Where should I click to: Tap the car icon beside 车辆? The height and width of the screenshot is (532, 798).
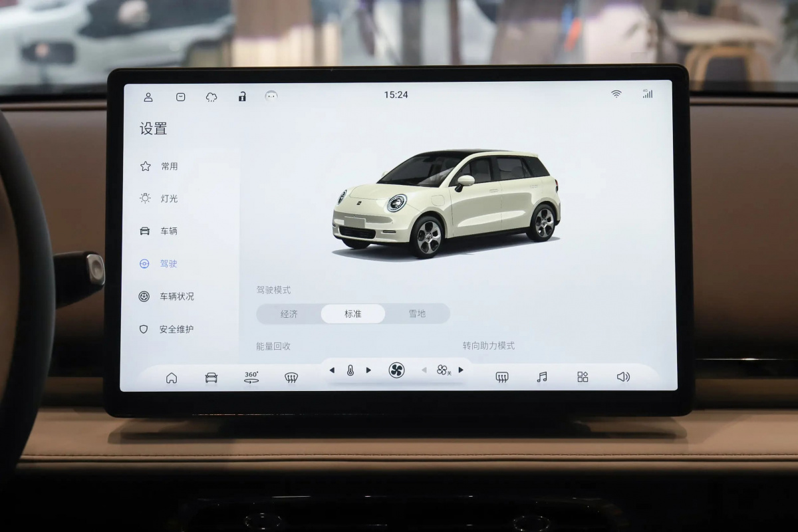click(x=144, y=231)
